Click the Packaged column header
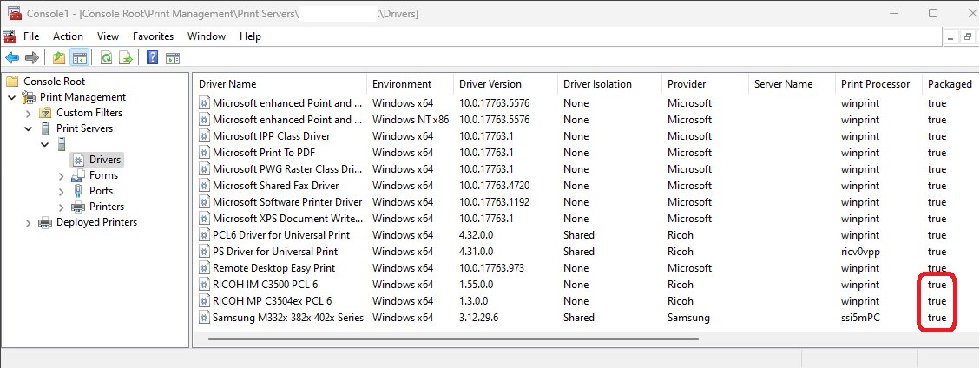980x368 pixels. tap(950, 83)
